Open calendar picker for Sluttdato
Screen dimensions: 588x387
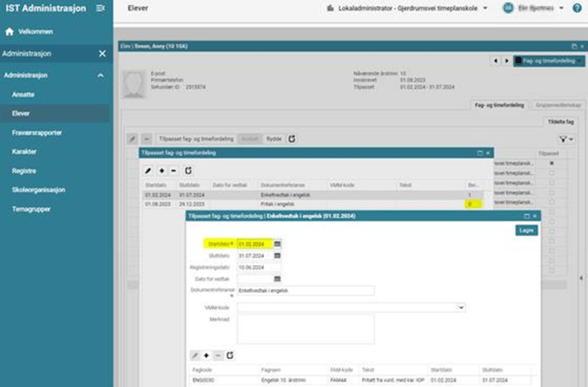(x=277, y=256)
